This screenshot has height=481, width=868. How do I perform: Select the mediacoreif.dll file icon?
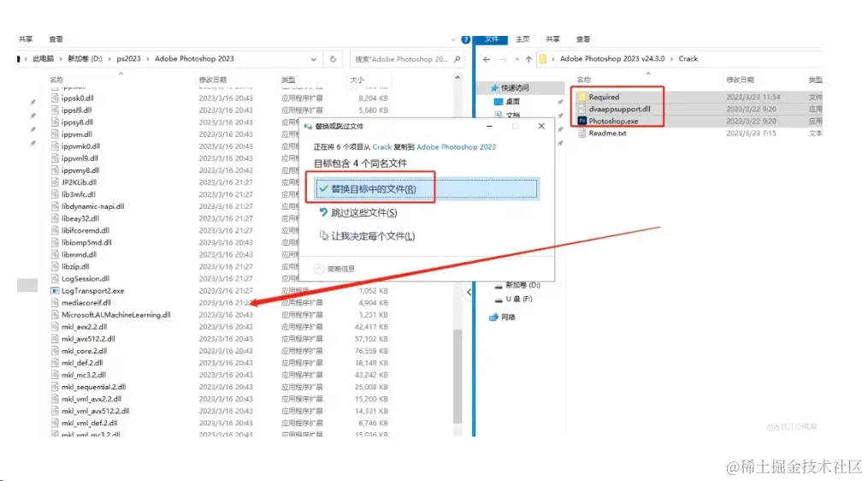[x=55, y=303]
